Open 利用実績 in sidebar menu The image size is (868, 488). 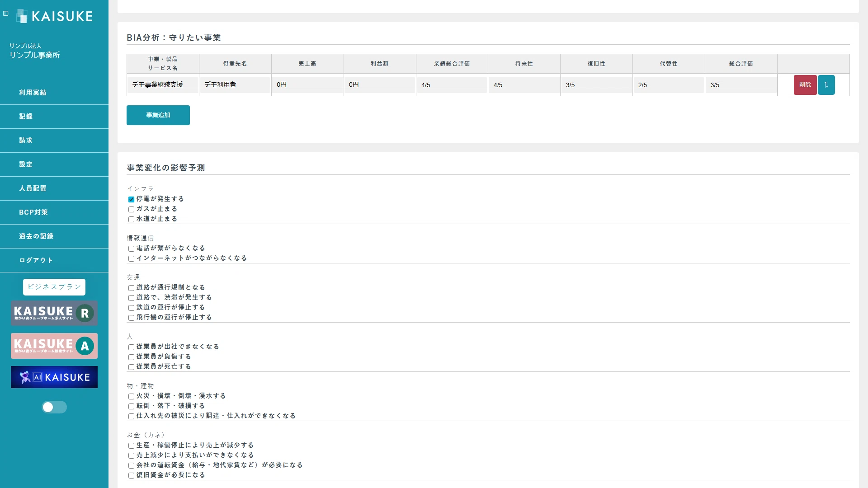pyautogui.click(x=54, y=93)
